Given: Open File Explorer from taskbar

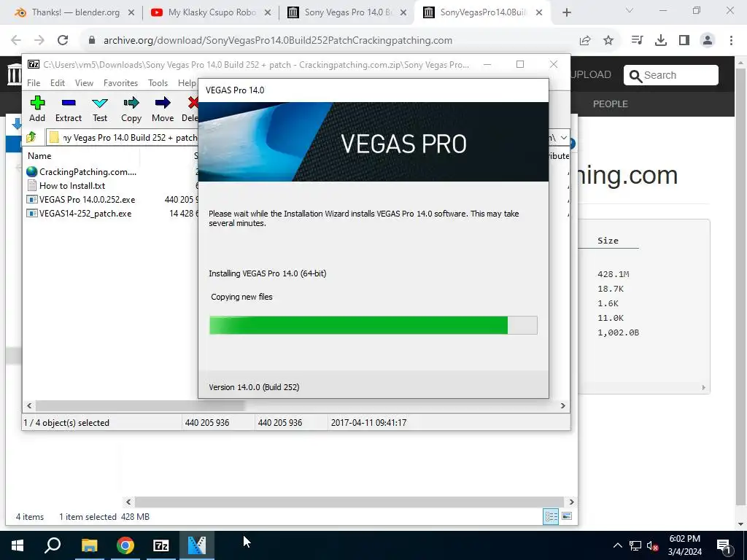Looking at the screenshot, I should pos(89,545).
